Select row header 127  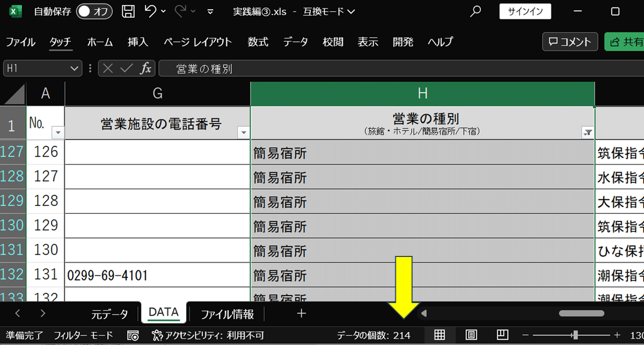click(x=13, y=152)
